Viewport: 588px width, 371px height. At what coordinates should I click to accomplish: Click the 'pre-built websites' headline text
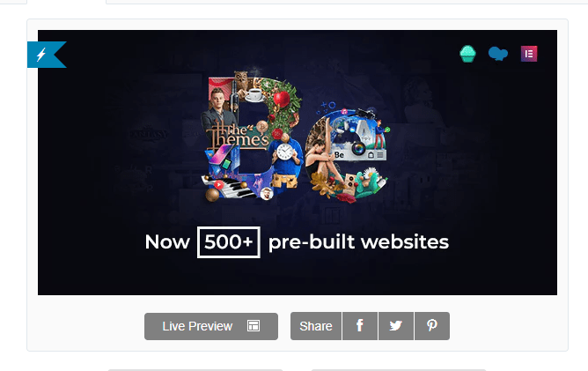(x=358, y=242)
